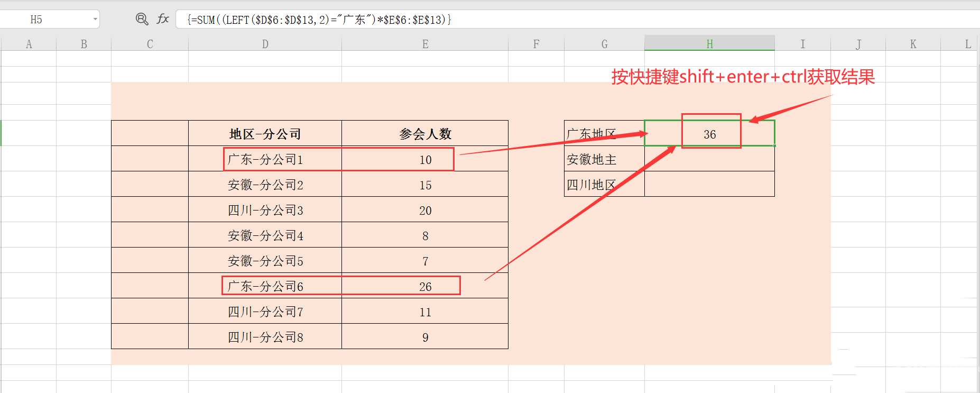Select column A header

29,44
